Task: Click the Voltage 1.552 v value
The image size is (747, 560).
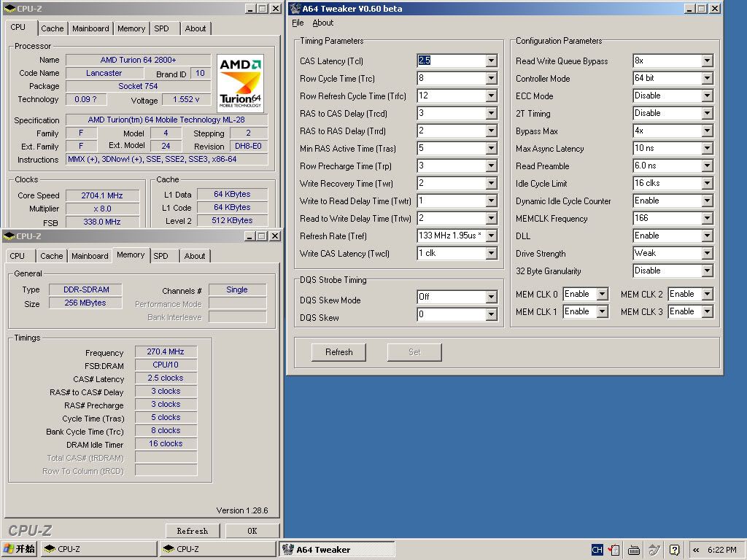Action: (x=186, y=99)
